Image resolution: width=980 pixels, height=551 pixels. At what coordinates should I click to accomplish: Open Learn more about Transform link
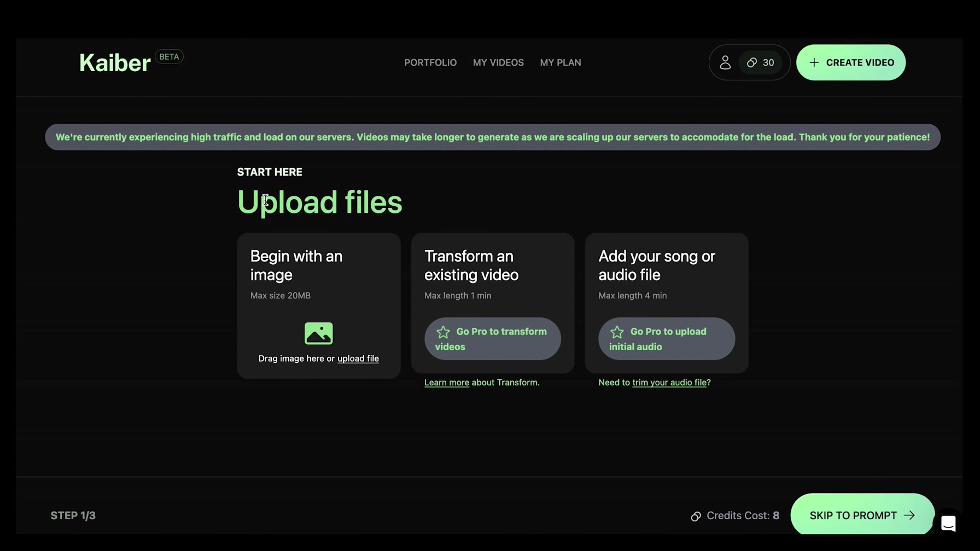447,382
